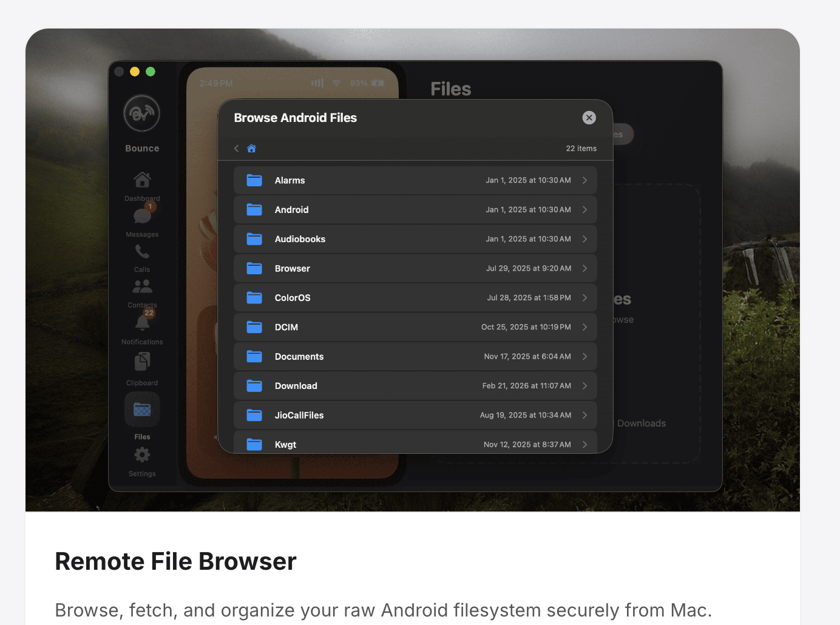The image size is (840, 625).
Task: Click the Browser folder icon
Action: tap(254, 268)
